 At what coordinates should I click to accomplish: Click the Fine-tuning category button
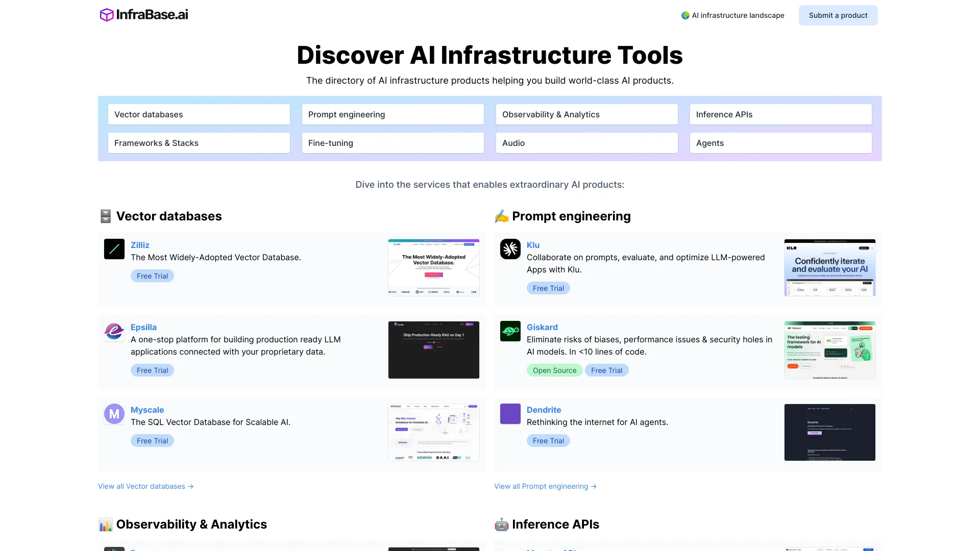coord(393,143)
